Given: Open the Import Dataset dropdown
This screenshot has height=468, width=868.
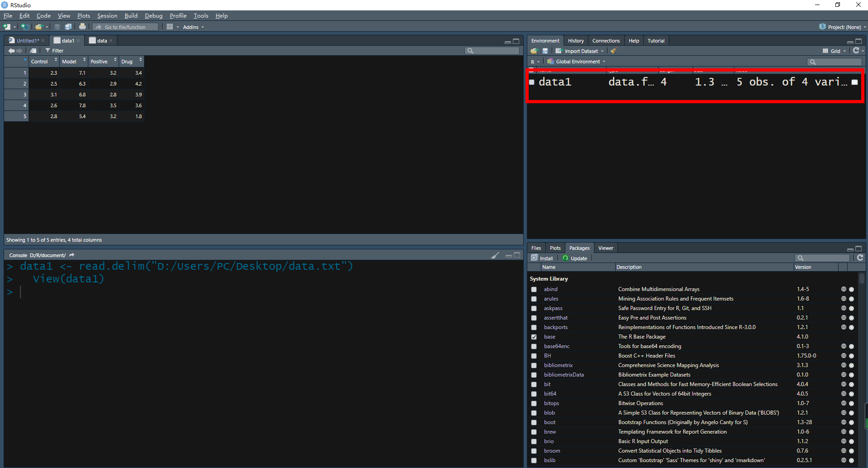Looking at the screenshot, I should [582, 51].
